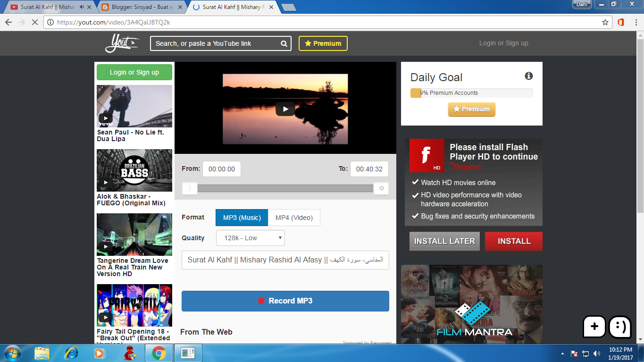Open Chrome menu three dots

pyautogui.click(x=635, y=22)
